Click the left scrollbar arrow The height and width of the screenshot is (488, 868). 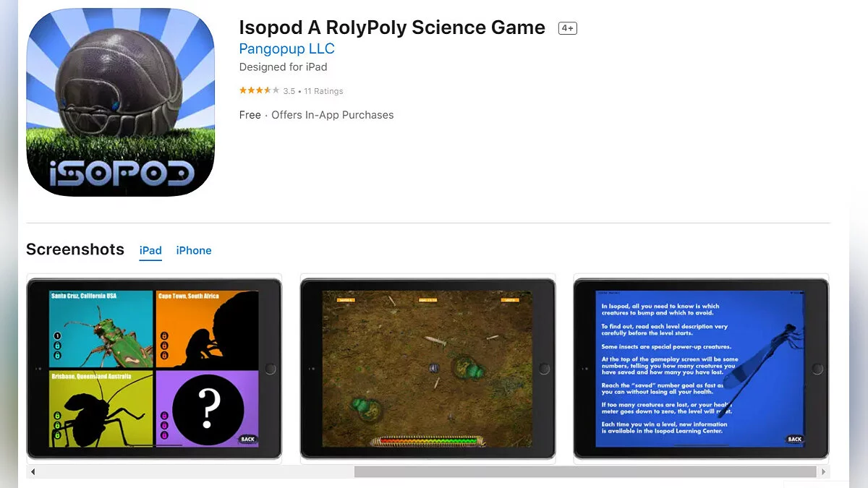[33, 471]
